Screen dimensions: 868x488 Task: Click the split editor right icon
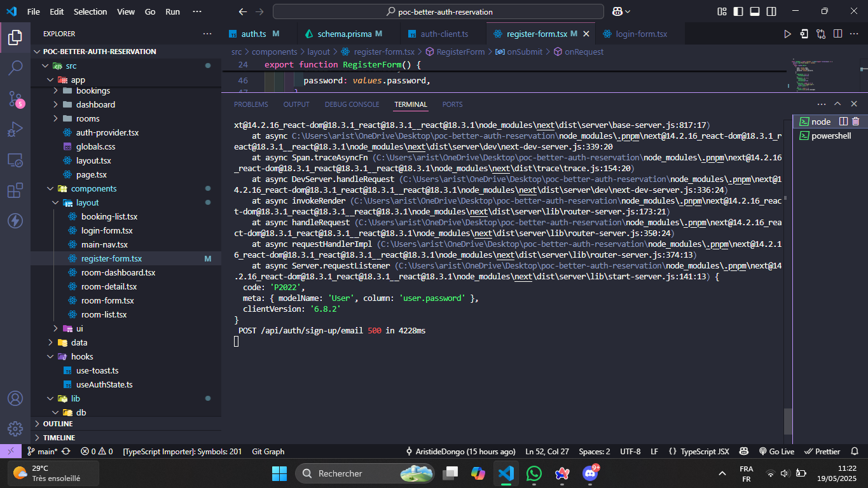click(837, 34)
